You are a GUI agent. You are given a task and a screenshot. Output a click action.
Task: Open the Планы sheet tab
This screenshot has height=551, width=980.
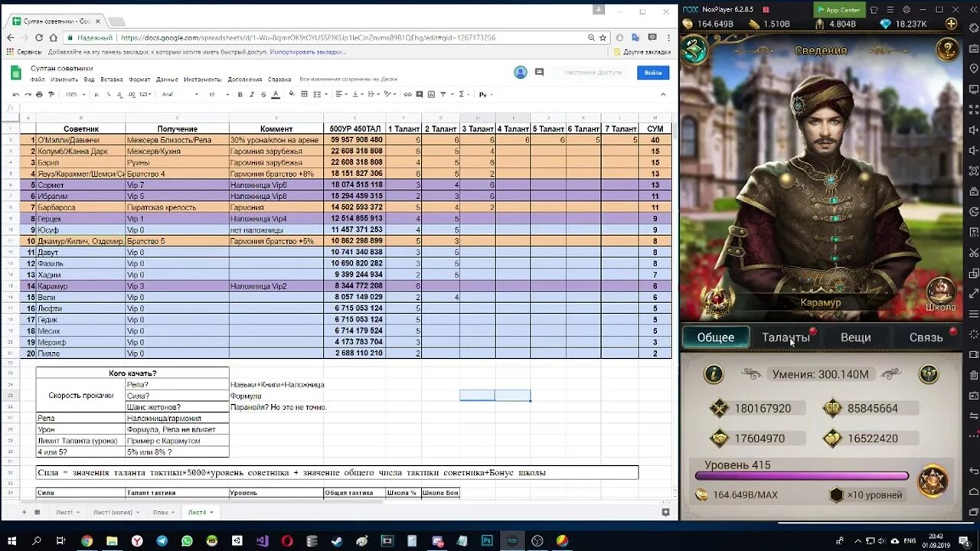[163, 512]
